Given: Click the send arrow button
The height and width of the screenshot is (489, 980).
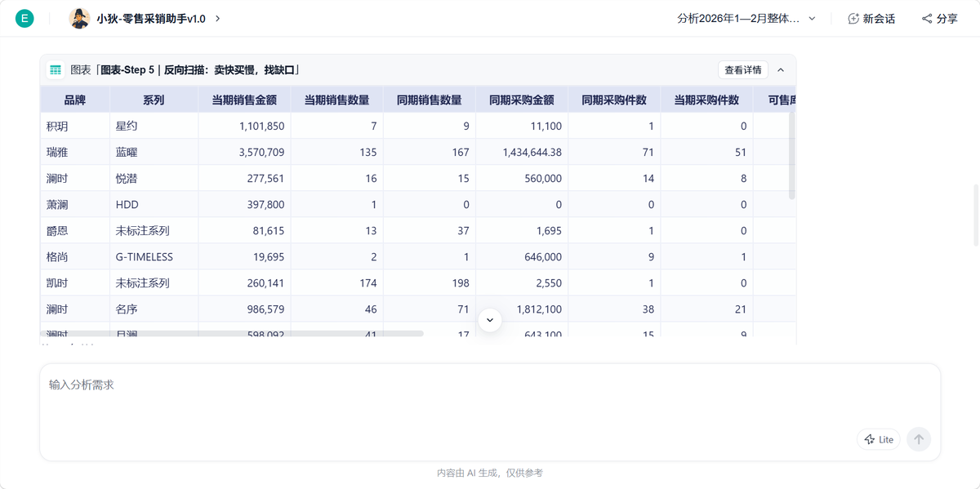Looking at the screenshot, I should [919, 439].
